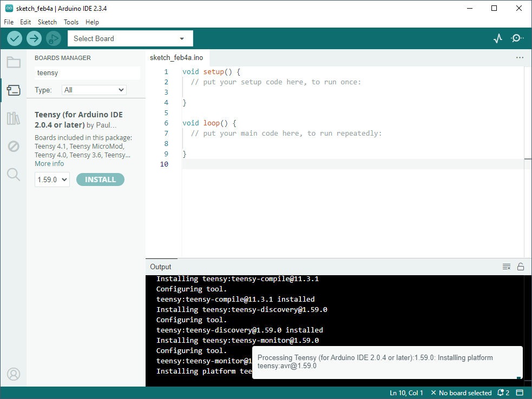Open the Help menu
Image resolution: width=532 pixels, height=399 pixels.
[x=92, y=22]
